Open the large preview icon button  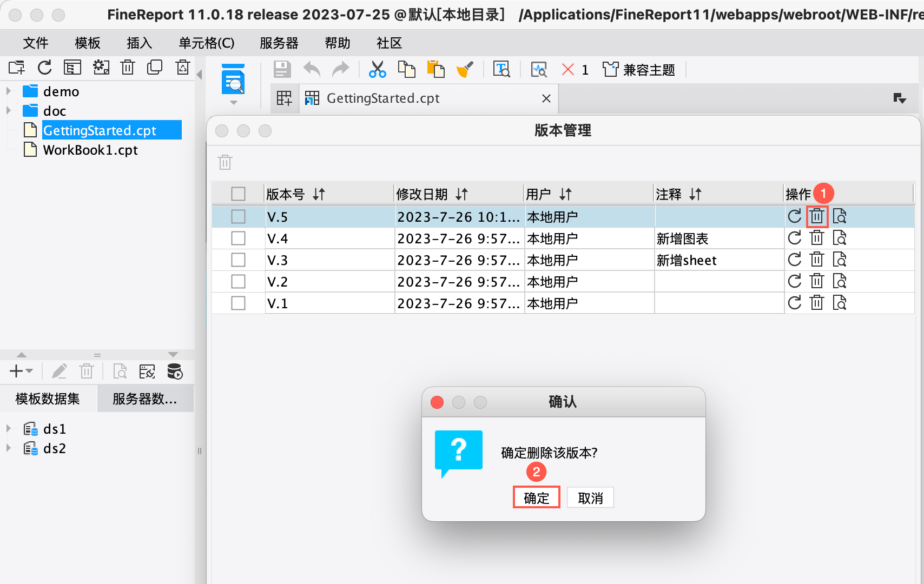coord(234,79)
